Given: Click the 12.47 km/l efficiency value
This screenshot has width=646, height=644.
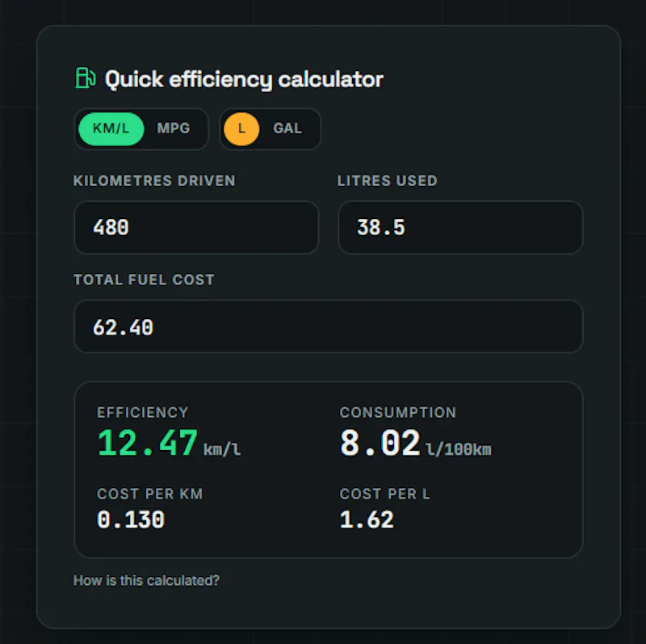Looking at the screenshot, I should coord(169,444).
